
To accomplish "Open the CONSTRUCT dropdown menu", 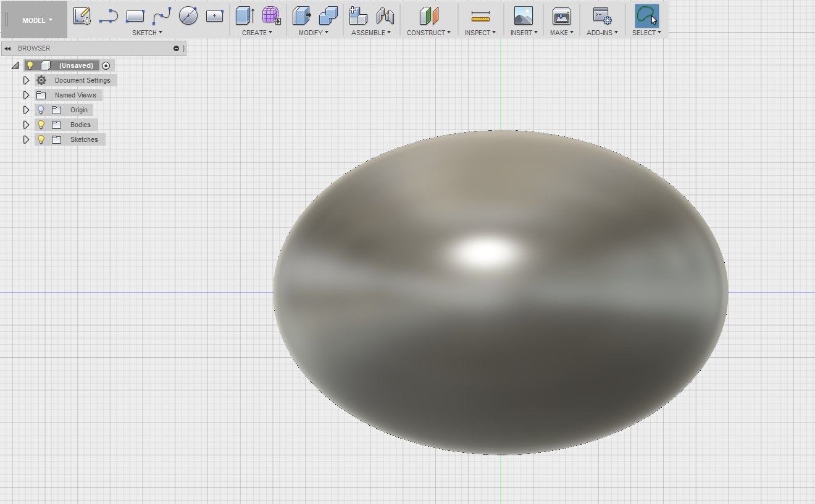I will click(x=428, y=33).
